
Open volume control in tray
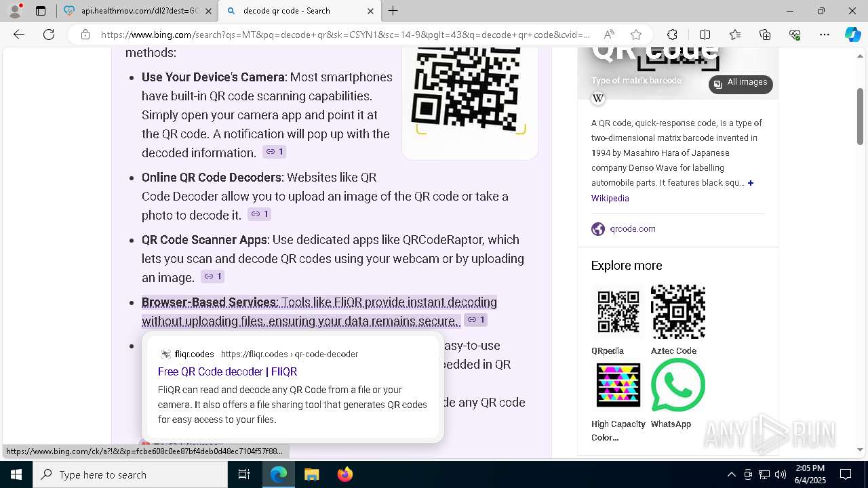[x=781, y=474]
